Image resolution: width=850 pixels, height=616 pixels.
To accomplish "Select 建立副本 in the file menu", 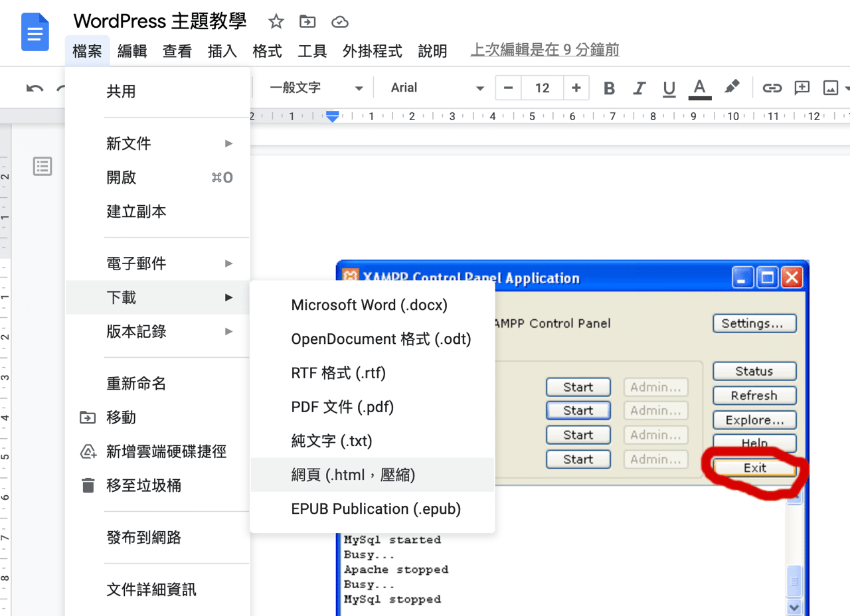I will [x=157, y=212].
